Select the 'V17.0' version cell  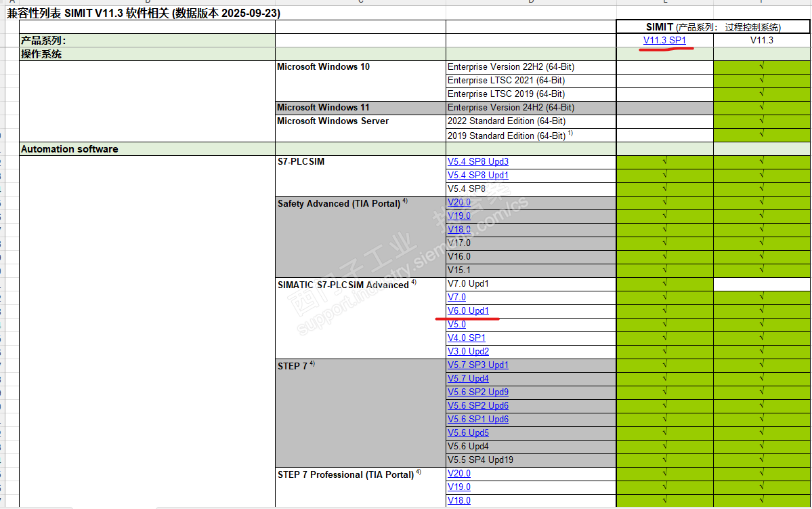click(x=531, y=243)
